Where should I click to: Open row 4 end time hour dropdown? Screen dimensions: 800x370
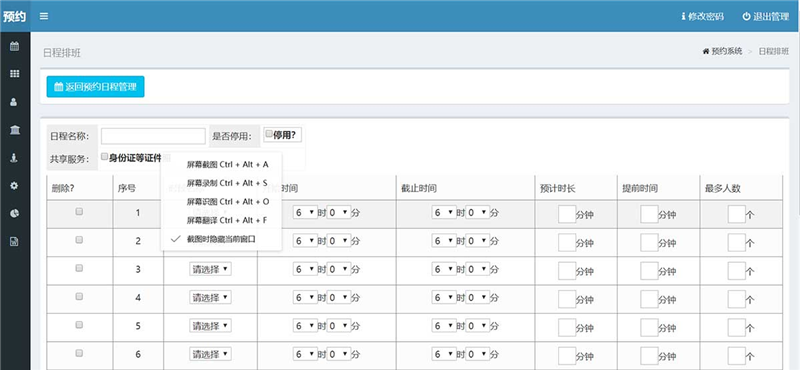pyautogui.click(x=444, y=297)
